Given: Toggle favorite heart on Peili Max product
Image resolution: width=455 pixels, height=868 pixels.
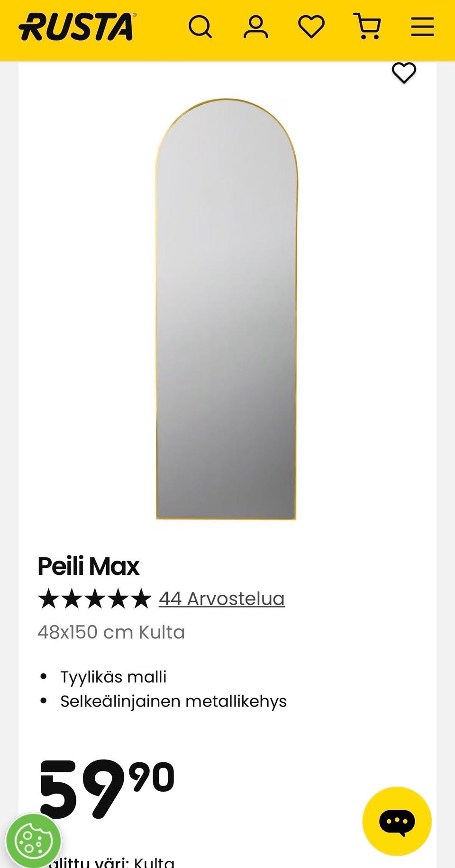Looking at the screenshot, I should pos(404,73).
